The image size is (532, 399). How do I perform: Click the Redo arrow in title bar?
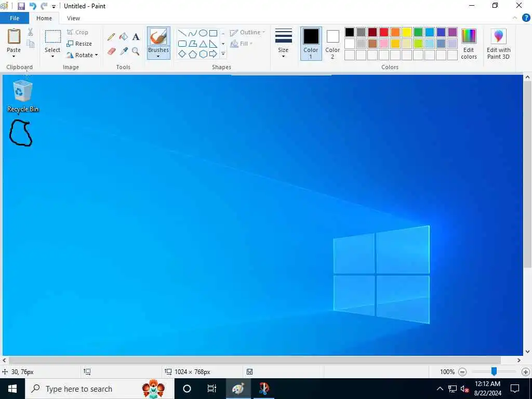[x=44, y=6]
